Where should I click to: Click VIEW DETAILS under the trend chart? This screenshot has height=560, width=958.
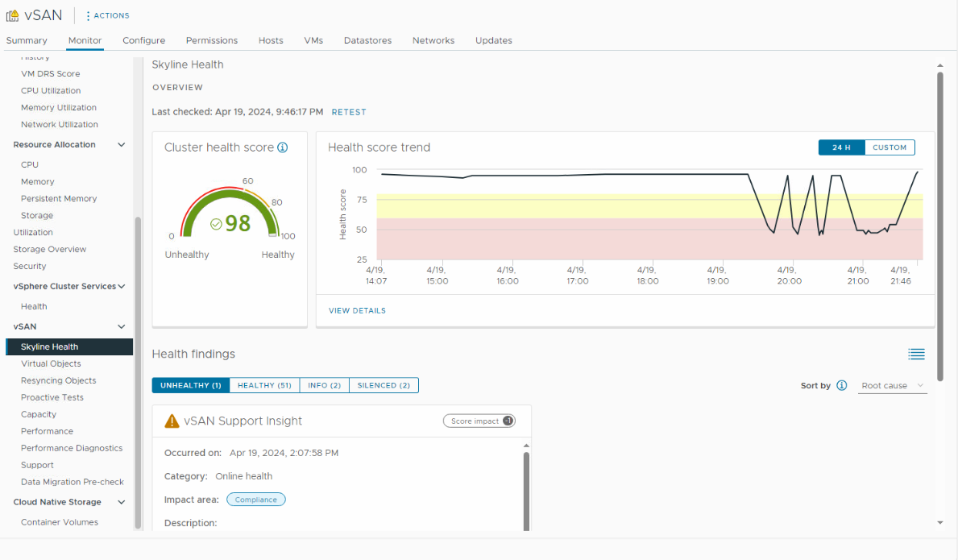pyautogui.click(x=358, y=311)
